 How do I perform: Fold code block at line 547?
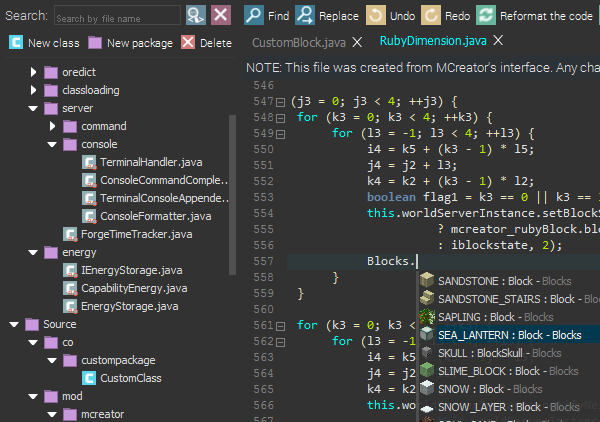(280, 102)
